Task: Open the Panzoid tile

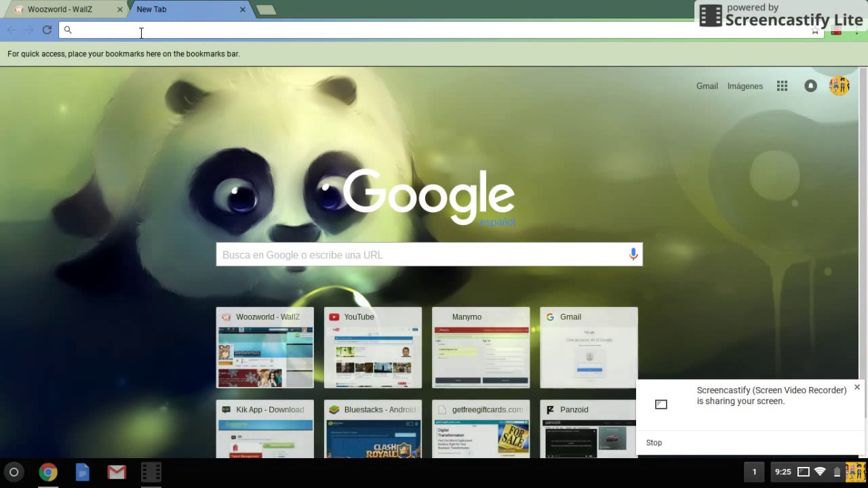Action: click(588, 429)
